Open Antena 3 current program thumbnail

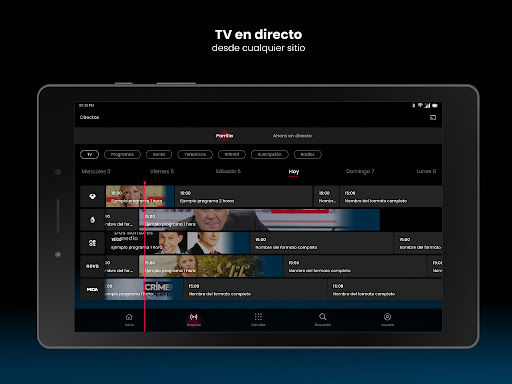point(140,196)
